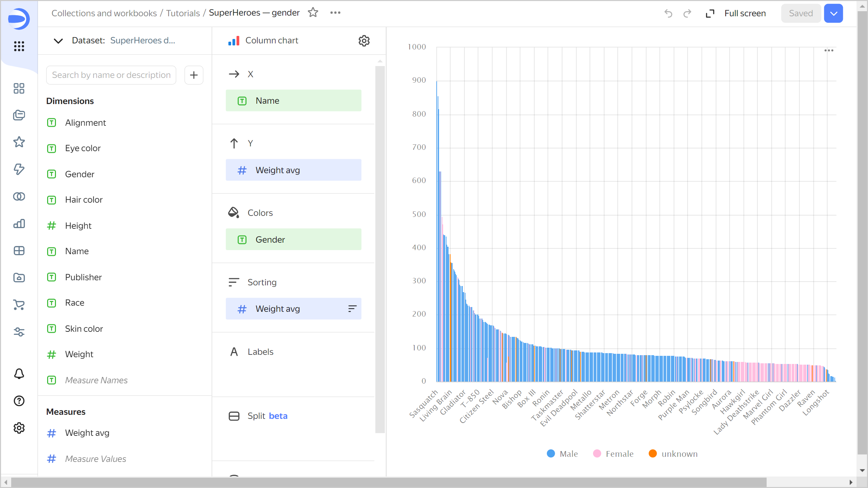Open the dashboards grid sidebar icon
Viewport: 868px width, 488px height.
pyautogui.click(x=19, y=88)
